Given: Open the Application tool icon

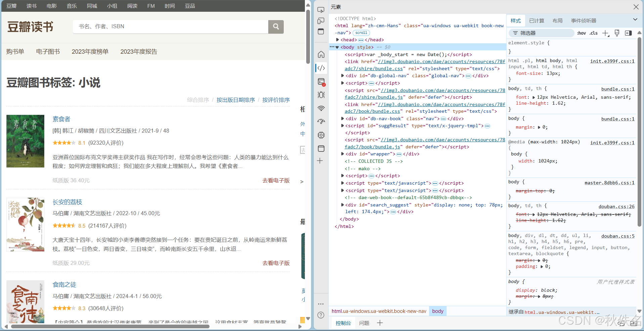Looking at the screenshot, I should 321,148.
